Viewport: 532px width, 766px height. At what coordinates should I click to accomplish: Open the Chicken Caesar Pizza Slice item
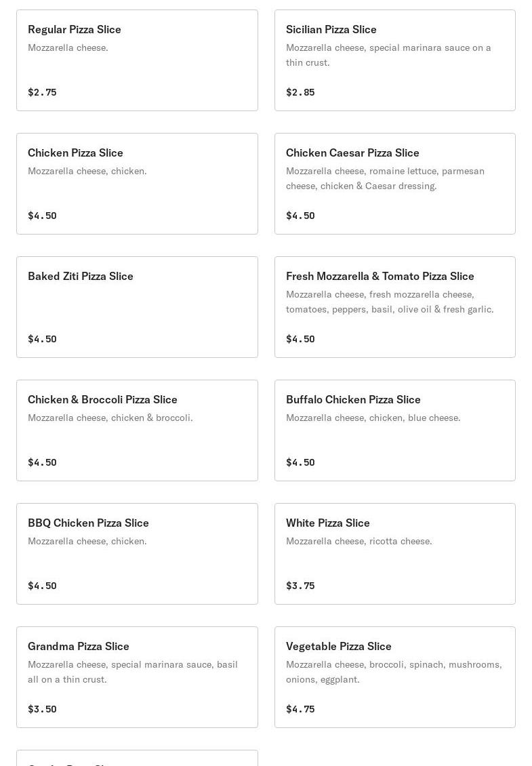pos(394,184)
